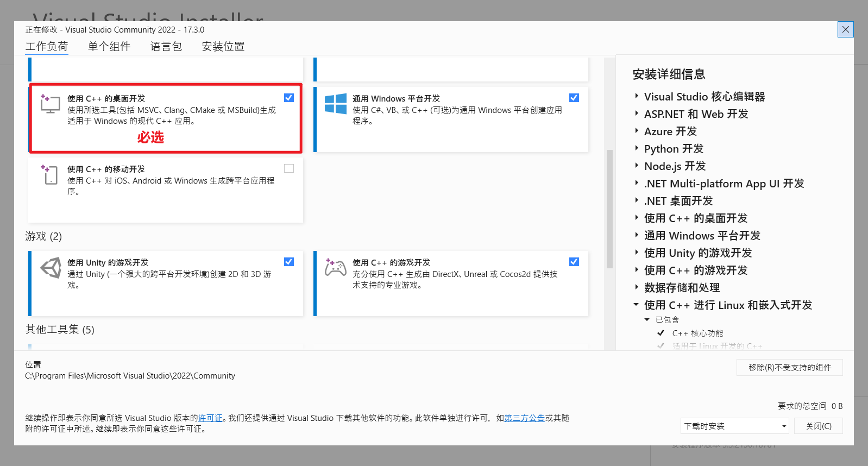Expand ASP.NET 和 Web 开发 details
This screenshot has height=466, width=868.
click(x=637, y=114)
